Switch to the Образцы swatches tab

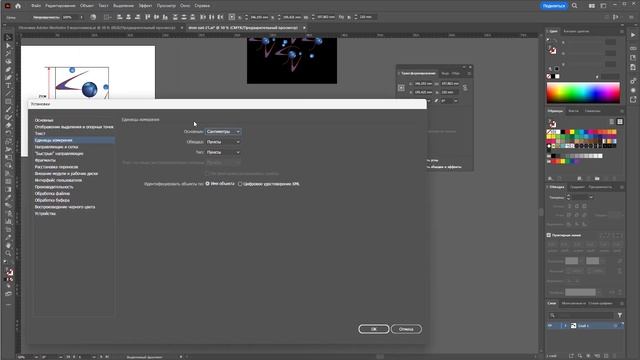[x=555, y=111]
